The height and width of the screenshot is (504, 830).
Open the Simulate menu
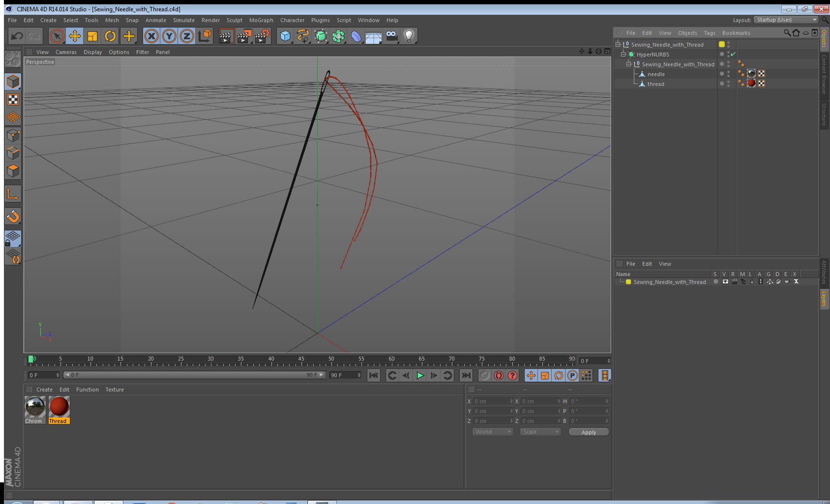(183, 20)
